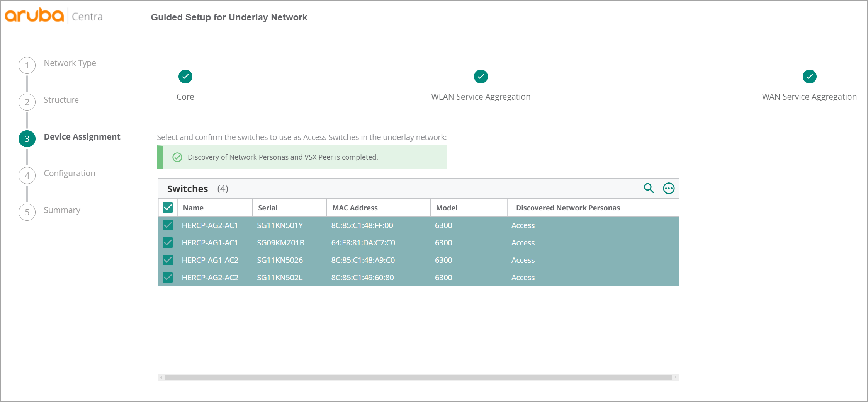
Task: Go to the Network Type step label
Action: 70,63
